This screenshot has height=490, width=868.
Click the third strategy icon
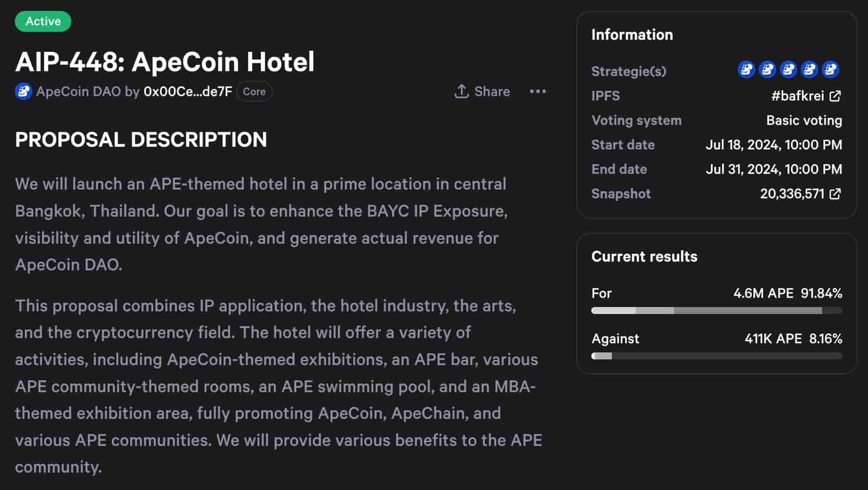[788, 69]
